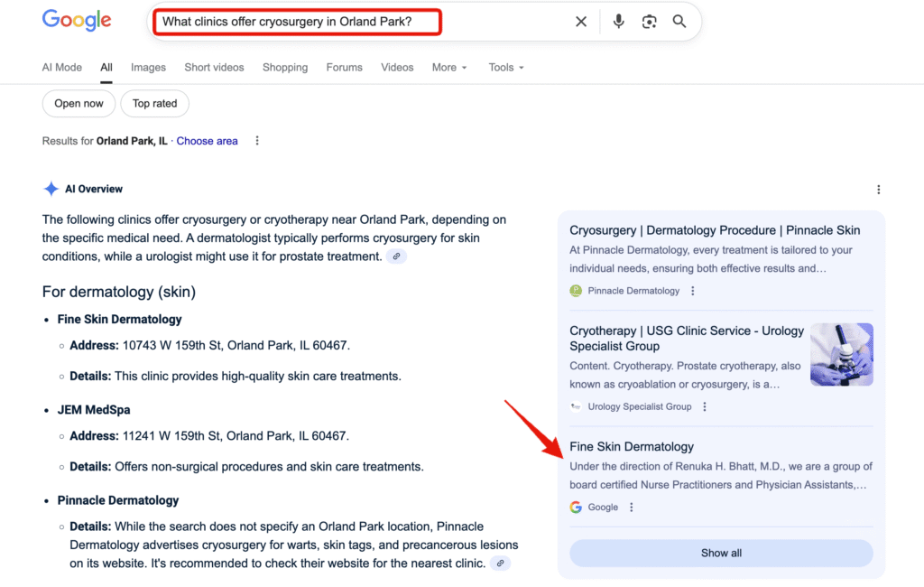Clear the search query with the X icon
This screenshot has height=587, width=924.
[x=581, y=21]
